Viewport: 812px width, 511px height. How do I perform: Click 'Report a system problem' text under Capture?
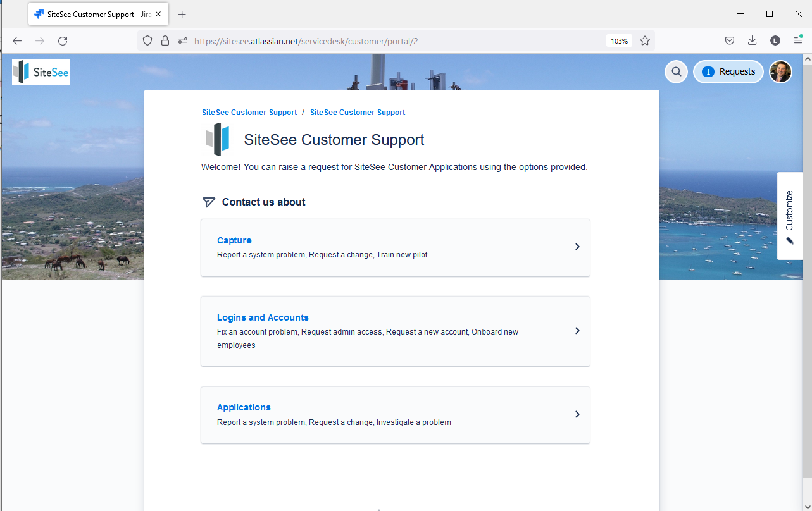click(x=261, y=255)
